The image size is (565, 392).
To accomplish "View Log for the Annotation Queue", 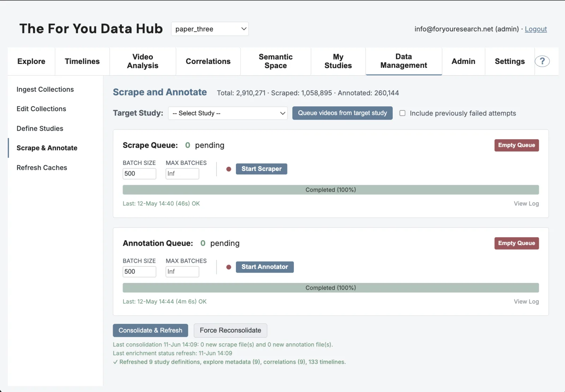I will point(526,302).
